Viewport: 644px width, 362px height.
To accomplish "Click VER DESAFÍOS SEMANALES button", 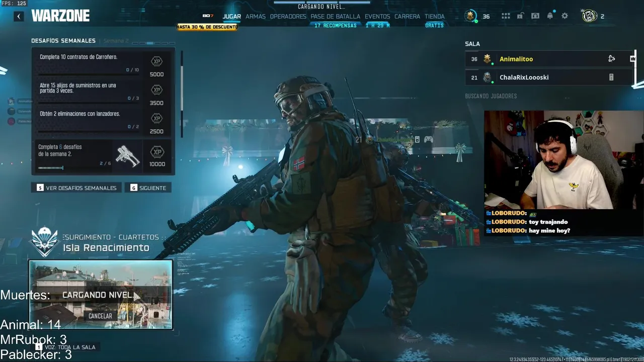I will coord(76,188).
